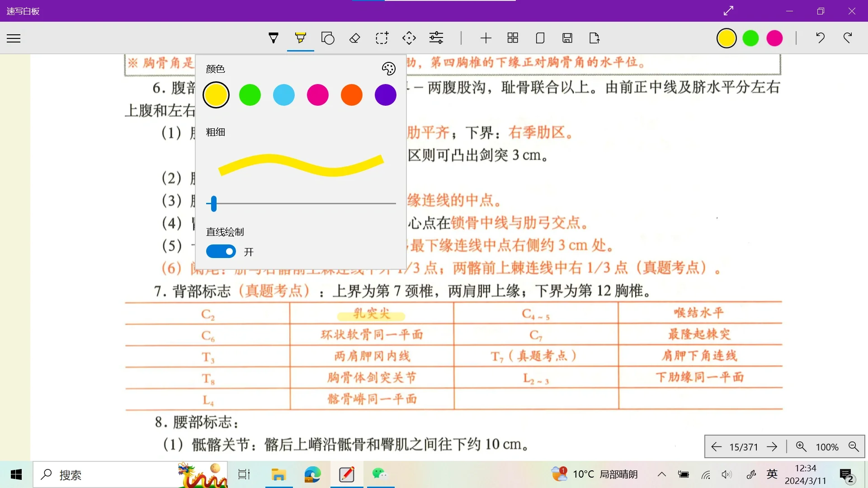
Task: Activate the rectangular selection tool
Action: pyautogui.click(x=382, y=38)
